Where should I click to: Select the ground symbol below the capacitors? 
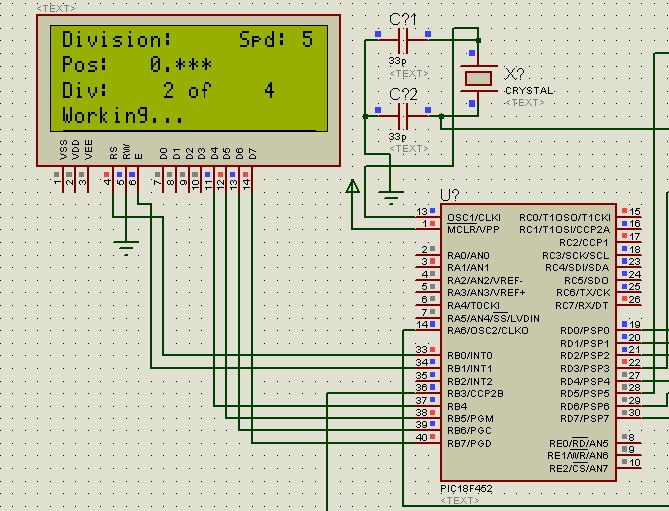pyautogui.click(x=392, y=194)
